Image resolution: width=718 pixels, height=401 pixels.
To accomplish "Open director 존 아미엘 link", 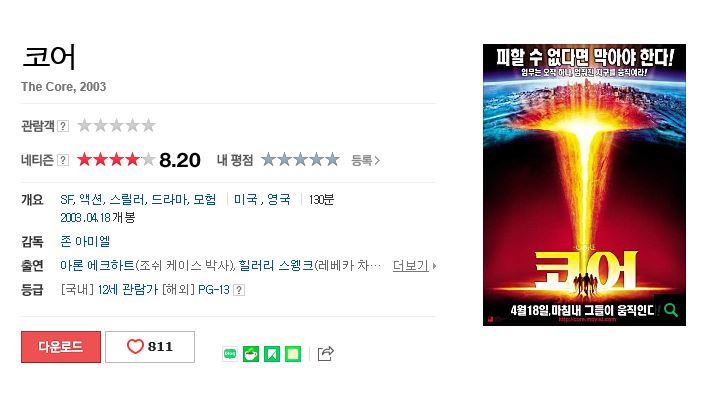I will tap(85, 241).
